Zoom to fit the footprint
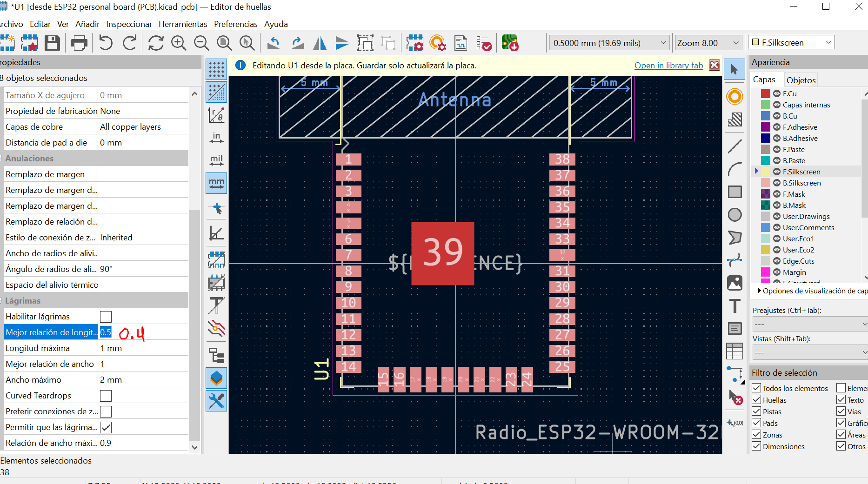 [x=224, y=43]
